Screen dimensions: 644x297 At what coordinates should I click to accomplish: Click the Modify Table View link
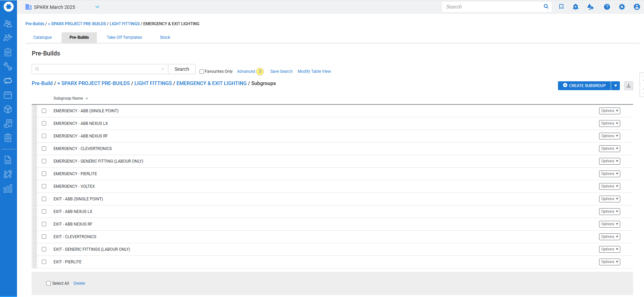pyautogui.click(x=314, y=71)
